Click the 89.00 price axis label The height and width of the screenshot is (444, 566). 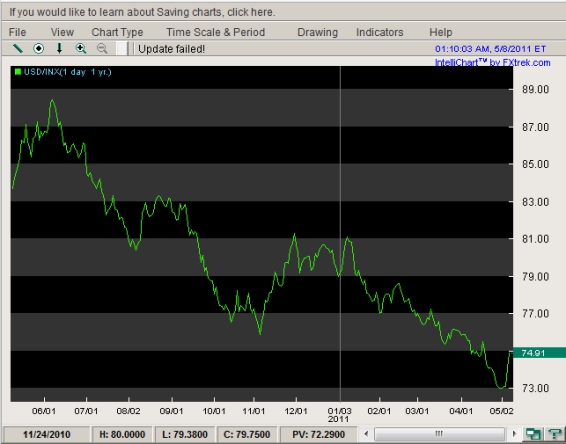pyautogui.click(x=535, y=89)
